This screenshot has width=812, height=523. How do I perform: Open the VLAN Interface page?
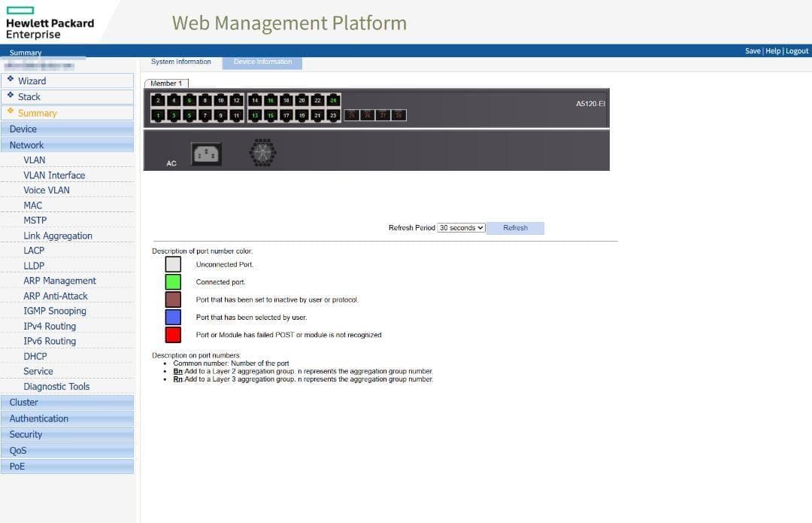coord(54,175)
